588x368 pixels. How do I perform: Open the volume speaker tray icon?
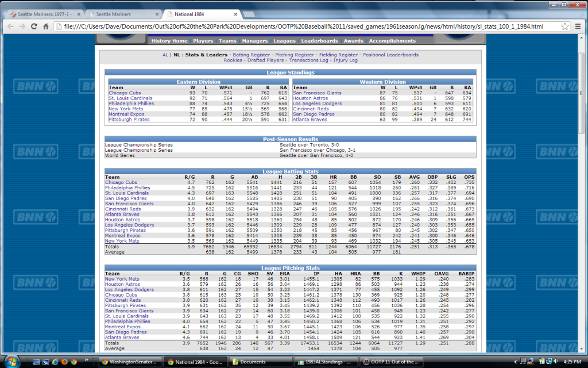coord(556,362)
